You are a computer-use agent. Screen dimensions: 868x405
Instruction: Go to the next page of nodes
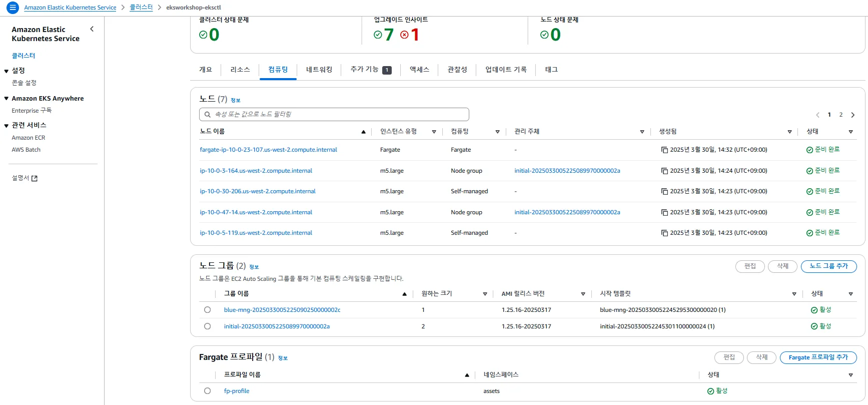pyautogui.click(x=853, y=115)
